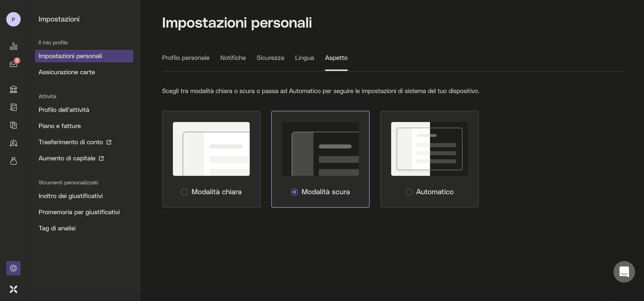Click the 'Attività' section label
Viewport: 644px width, 301px height.
coord(47,96)
